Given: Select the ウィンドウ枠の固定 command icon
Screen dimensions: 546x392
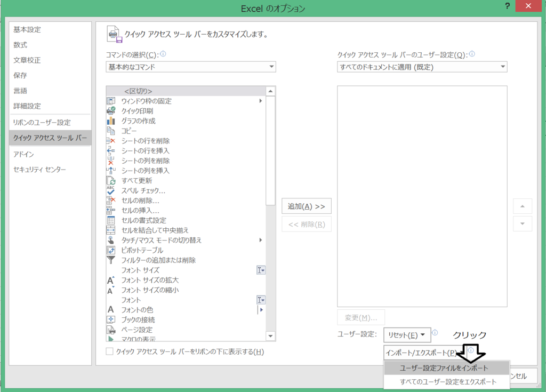Looking at the screenshot, I should [111, 101].
